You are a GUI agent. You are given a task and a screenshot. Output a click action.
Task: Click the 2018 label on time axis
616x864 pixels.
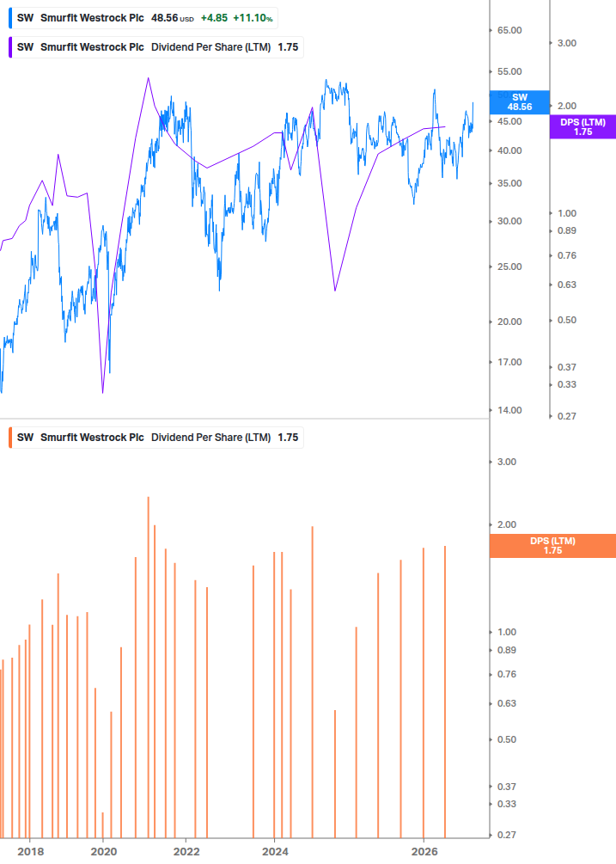30,852
